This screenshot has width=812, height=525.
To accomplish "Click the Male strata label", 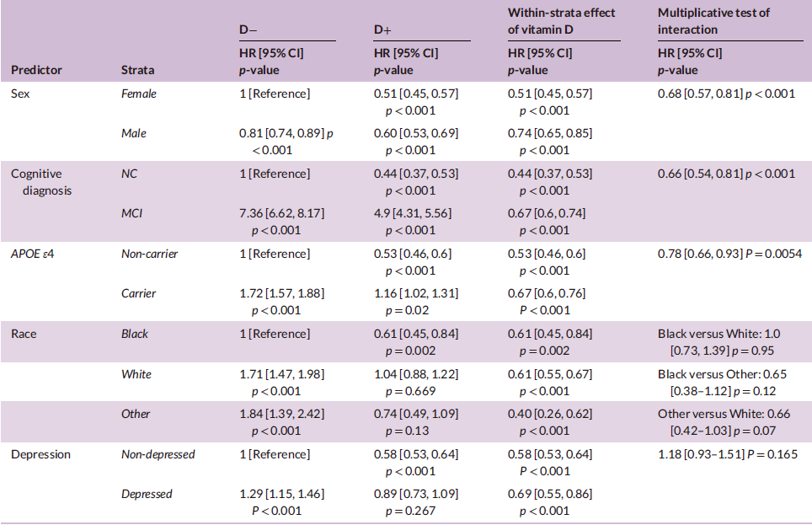I will [x=134, y=133].
